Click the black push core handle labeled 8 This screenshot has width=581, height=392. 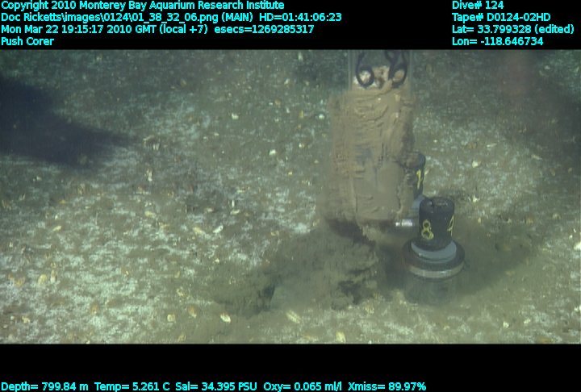coord(435,224)
